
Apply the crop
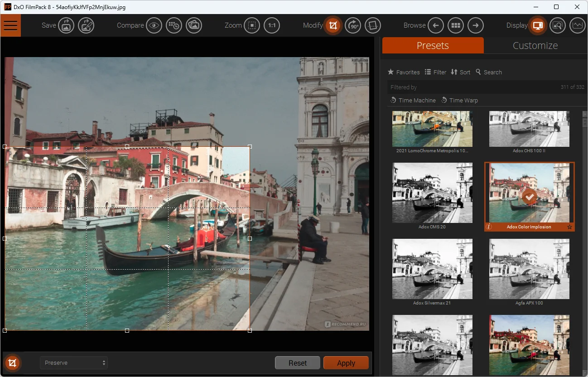pos(346,363)
